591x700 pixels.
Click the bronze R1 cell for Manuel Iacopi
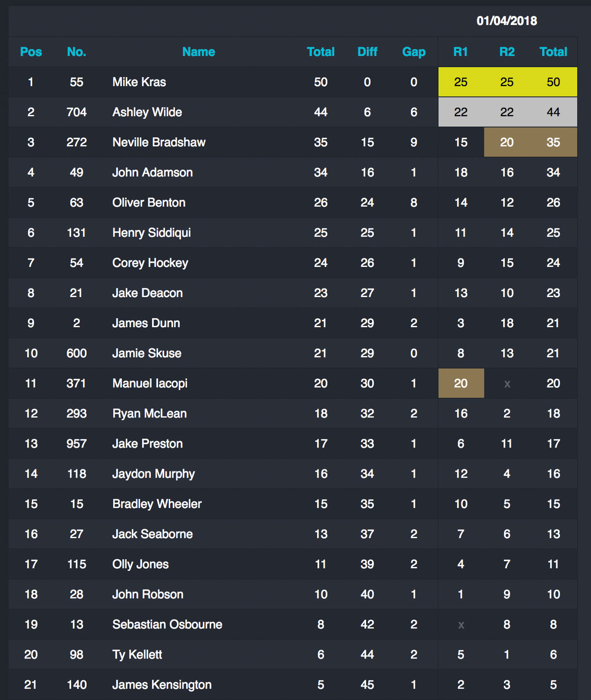461,383
